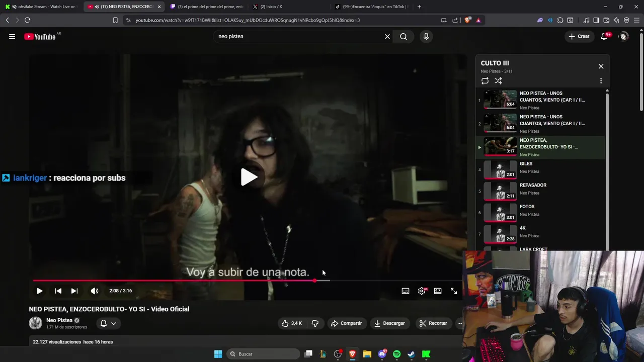Open YouTube notifications bell
Image resolution: width=644 pixels, height=362 pixels.
coord(605,36)
